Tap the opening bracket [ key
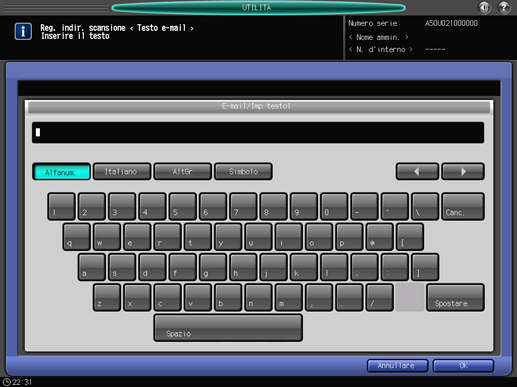517x387 pixels. tap(410, 237)
